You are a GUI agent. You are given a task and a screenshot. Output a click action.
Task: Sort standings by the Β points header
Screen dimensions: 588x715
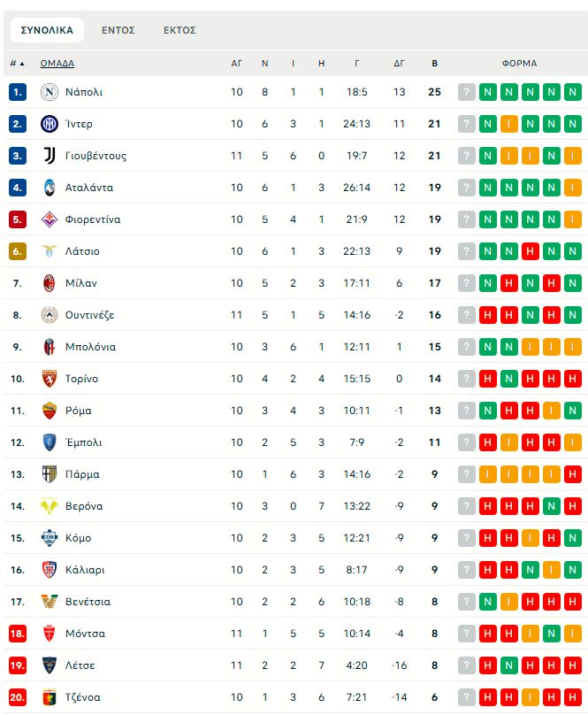[434, 64]
